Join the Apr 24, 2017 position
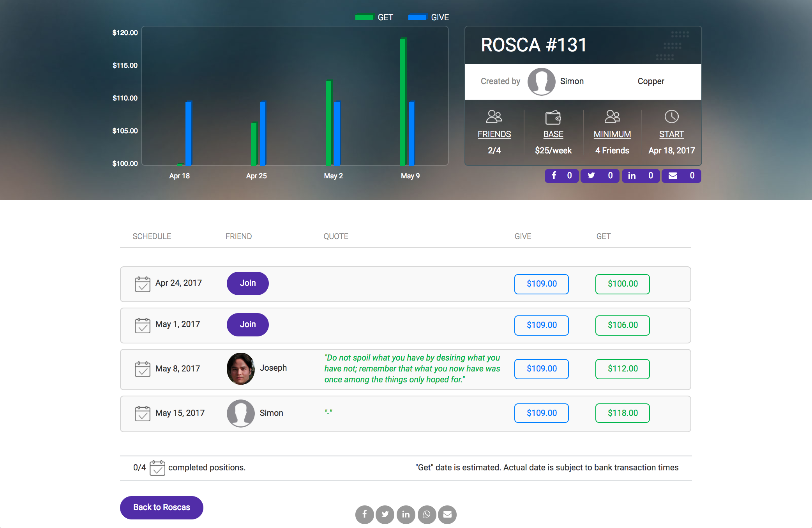The width and height of the screenshot is (812, 528). 247,283
